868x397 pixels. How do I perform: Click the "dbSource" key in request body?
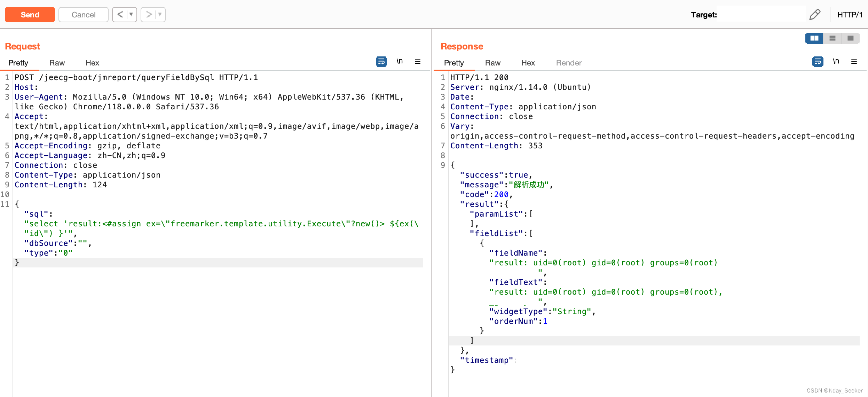click(x=48, y=243)
